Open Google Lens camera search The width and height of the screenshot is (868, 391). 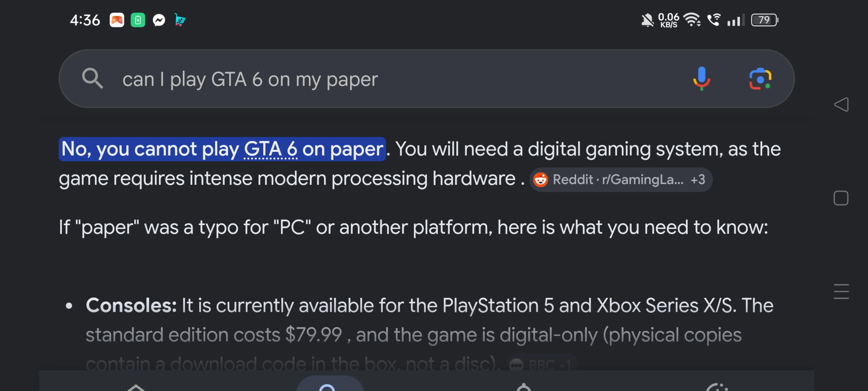click(760, 79)
